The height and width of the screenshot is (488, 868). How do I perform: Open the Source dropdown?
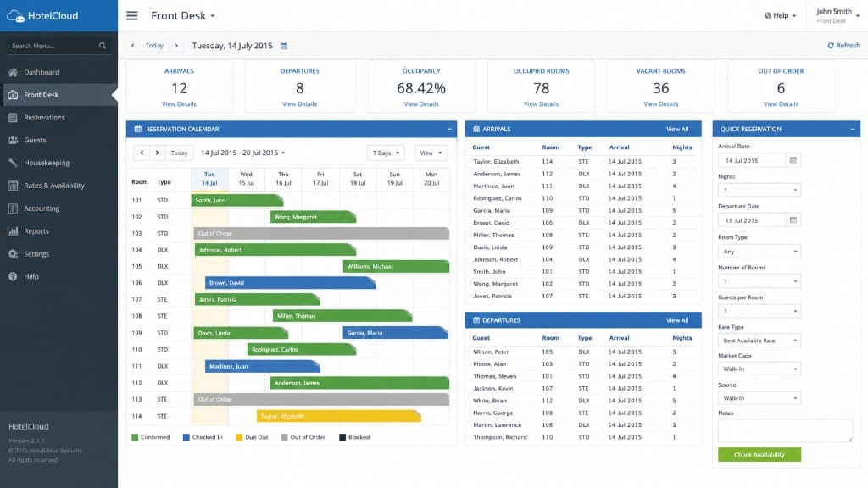click(x=759, y=398)
